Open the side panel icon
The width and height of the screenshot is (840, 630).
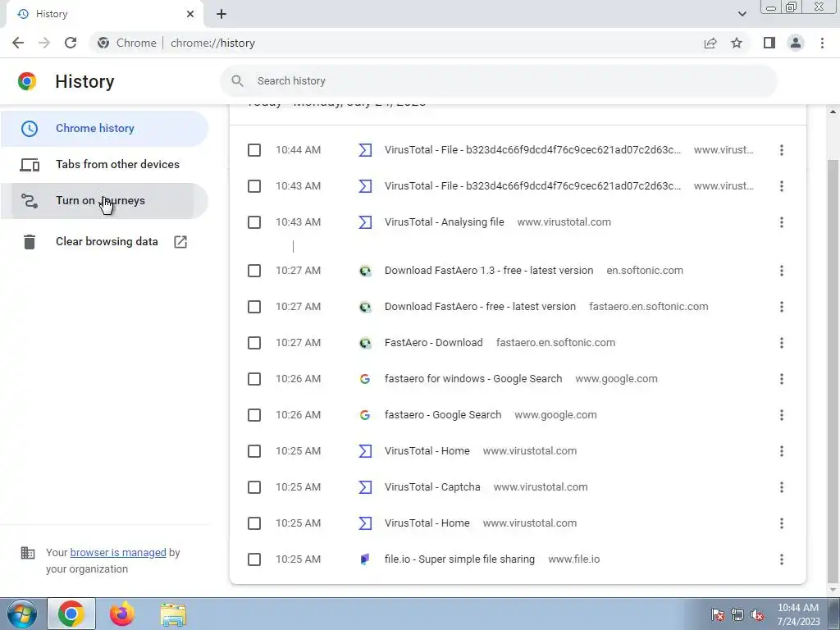[x=769, y=43]
